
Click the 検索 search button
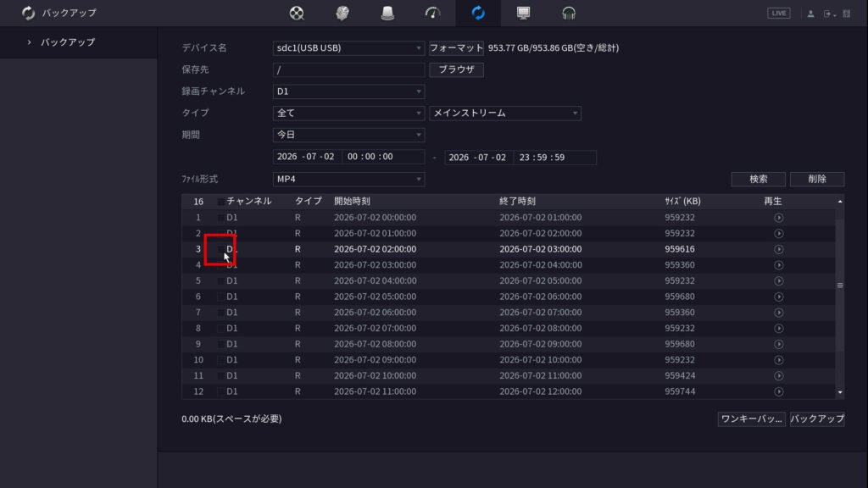(x=759, y=180)
